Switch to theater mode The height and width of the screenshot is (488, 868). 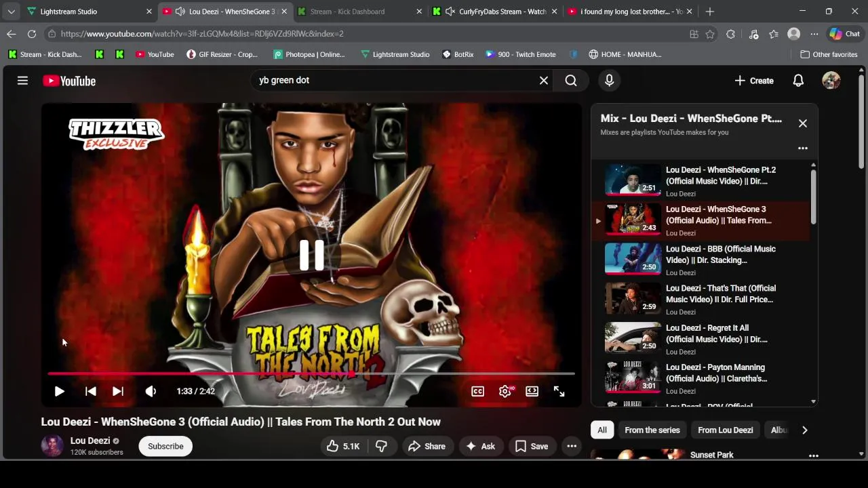coord(532,391)
